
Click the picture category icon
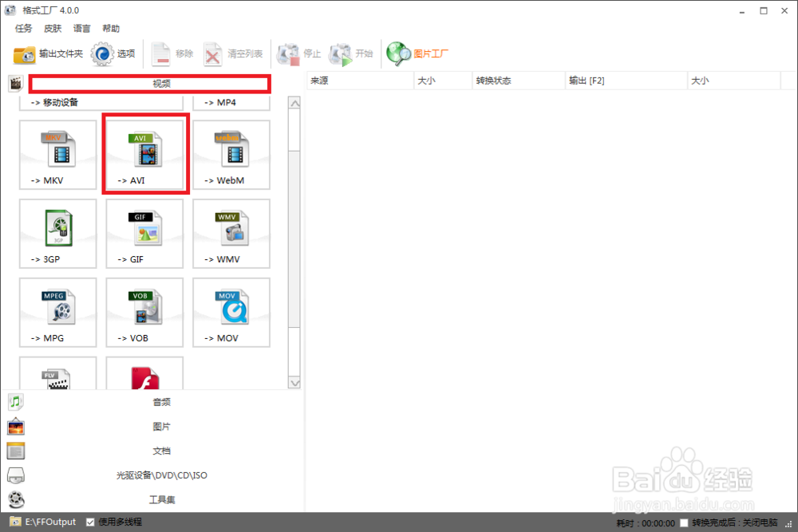tap(16, 426)
